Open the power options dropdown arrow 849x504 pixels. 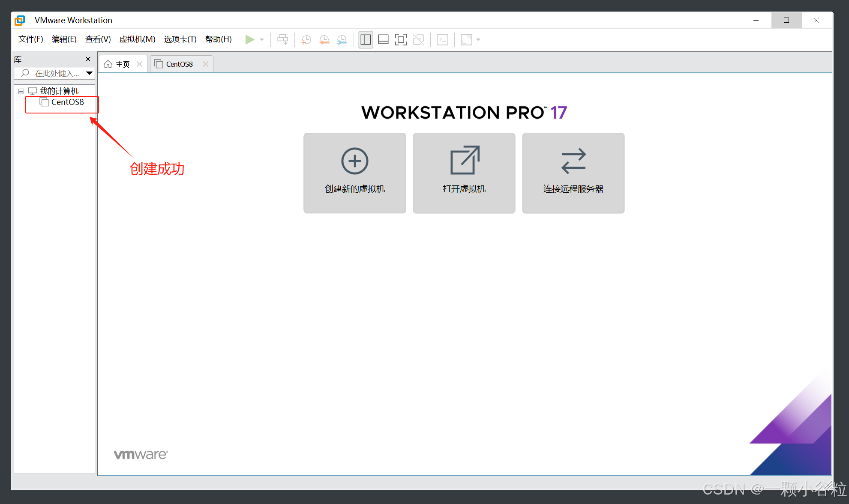pos(262,40)
